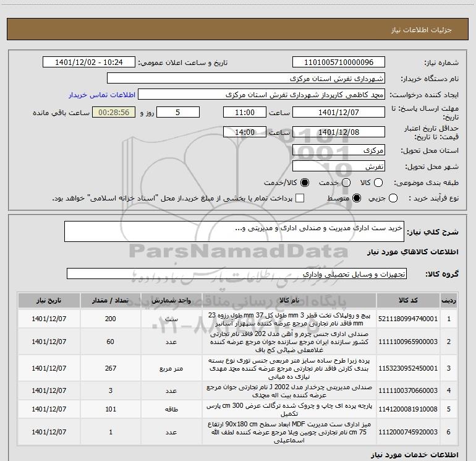Click the unit ست in row 1
Image resolution: width=476 pixels, height=461 pixels.
171,319
